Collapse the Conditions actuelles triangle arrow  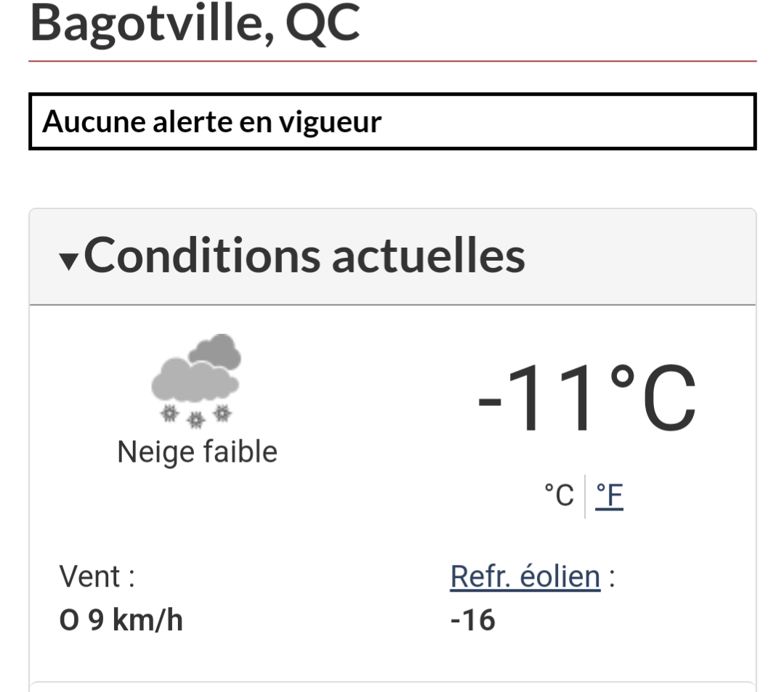tap(69, 260)
